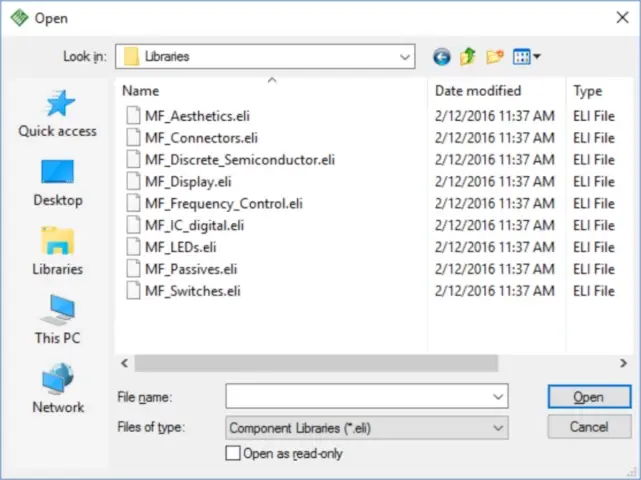Click the Back navigation arrow icon
Screen dimensions: 641x480
click(442, 57)
